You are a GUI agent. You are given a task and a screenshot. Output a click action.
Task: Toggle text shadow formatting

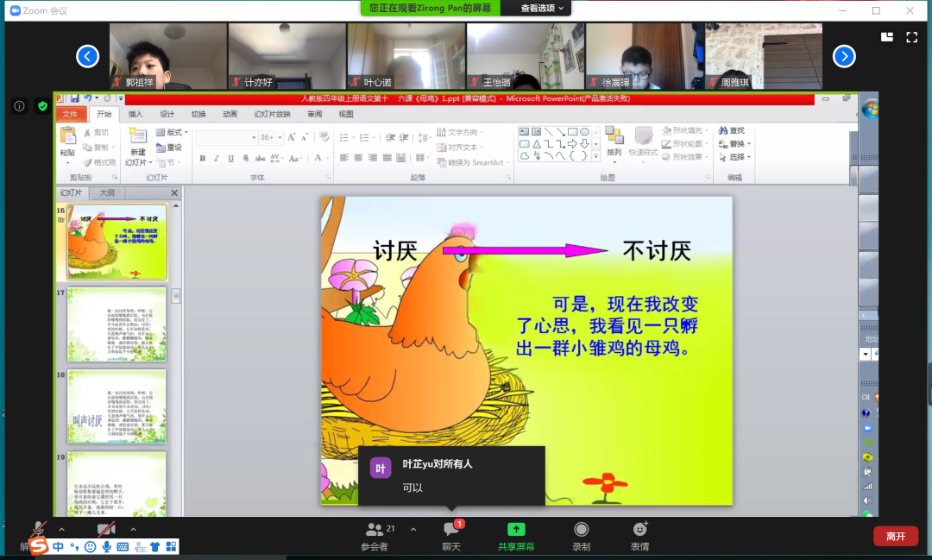pos(245,158)
